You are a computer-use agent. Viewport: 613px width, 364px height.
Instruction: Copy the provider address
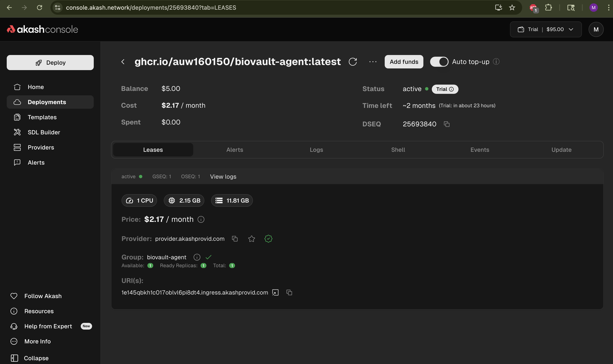point(235,239)
